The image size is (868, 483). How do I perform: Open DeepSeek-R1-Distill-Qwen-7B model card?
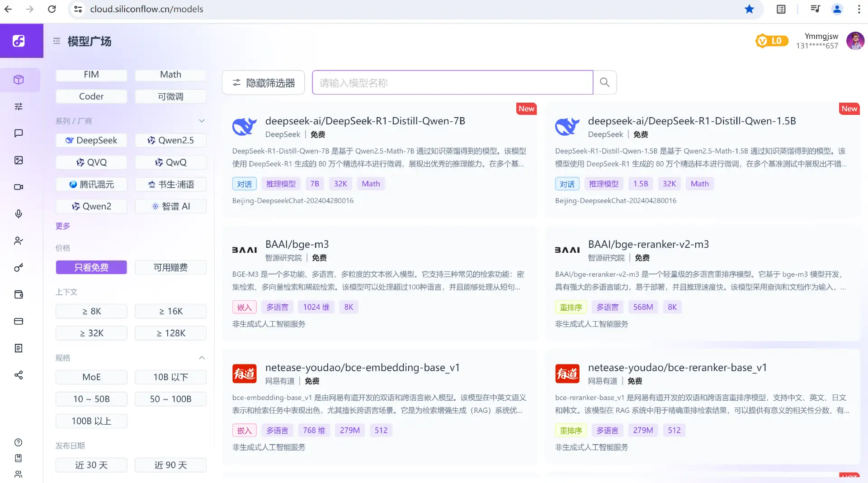(379, 160)
